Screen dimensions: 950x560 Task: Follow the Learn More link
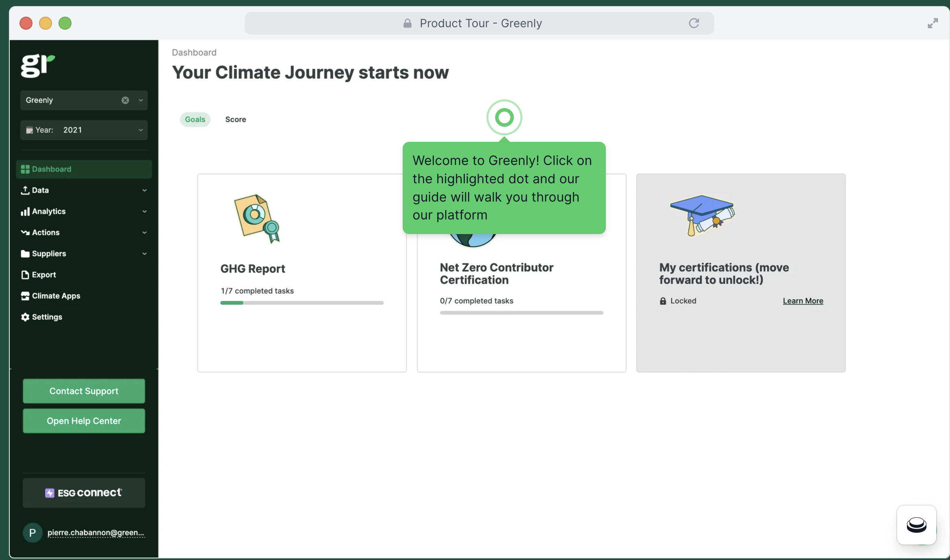[x=803, y=301]
